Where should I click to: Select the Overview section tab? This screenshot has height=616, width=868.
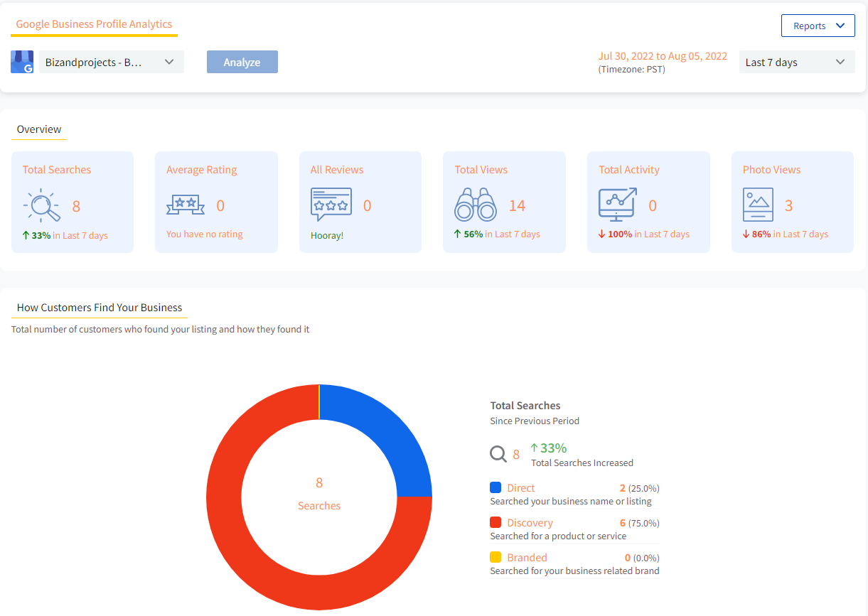click(39, 129)
